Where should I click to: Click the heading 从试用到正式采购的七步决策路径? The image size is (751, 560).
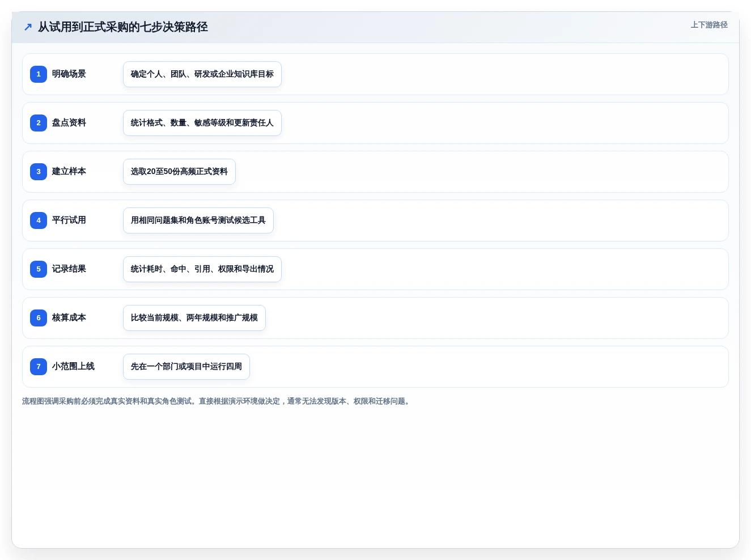(x=123, y=27)
